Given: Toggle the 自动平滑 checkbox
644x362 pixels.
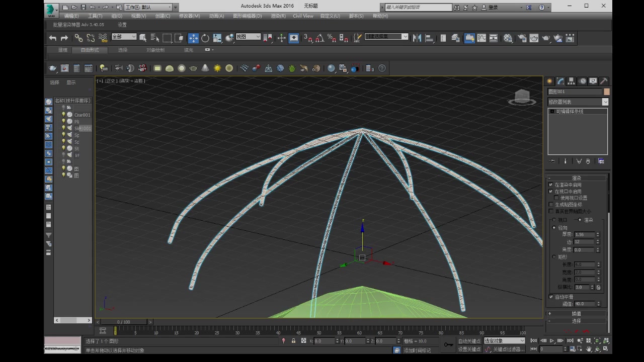Looking at the screenshot, I should coord(551,297).
